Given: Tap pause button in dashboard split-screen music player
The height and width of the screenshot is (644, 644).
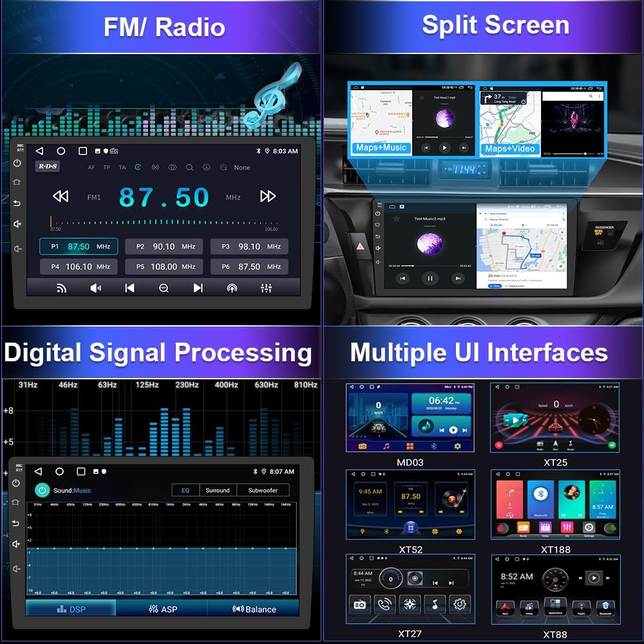Looking at the screenshot, I should (x=430, y=278).
